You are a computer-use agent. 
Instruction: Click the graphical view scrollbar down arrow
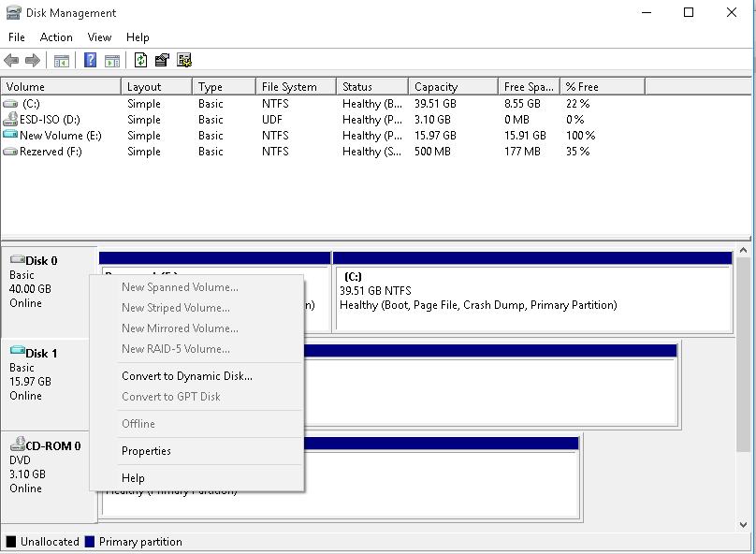[743, 525]
